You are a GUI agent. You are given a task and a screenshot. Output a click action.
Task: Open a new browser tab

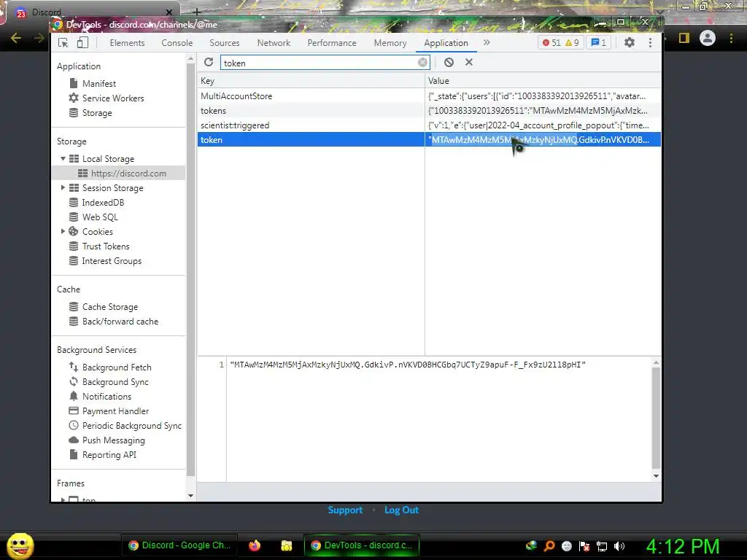(x=197, y=12)
